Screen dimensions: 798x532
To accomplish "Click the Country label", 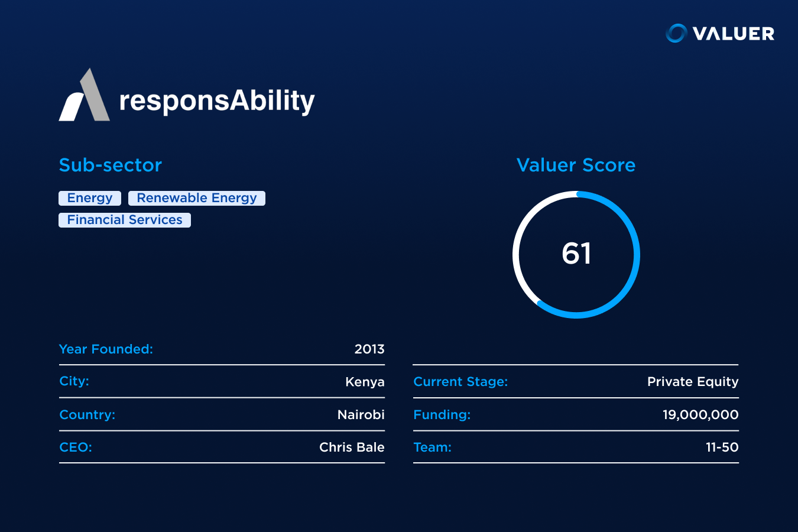I will 87,415.
